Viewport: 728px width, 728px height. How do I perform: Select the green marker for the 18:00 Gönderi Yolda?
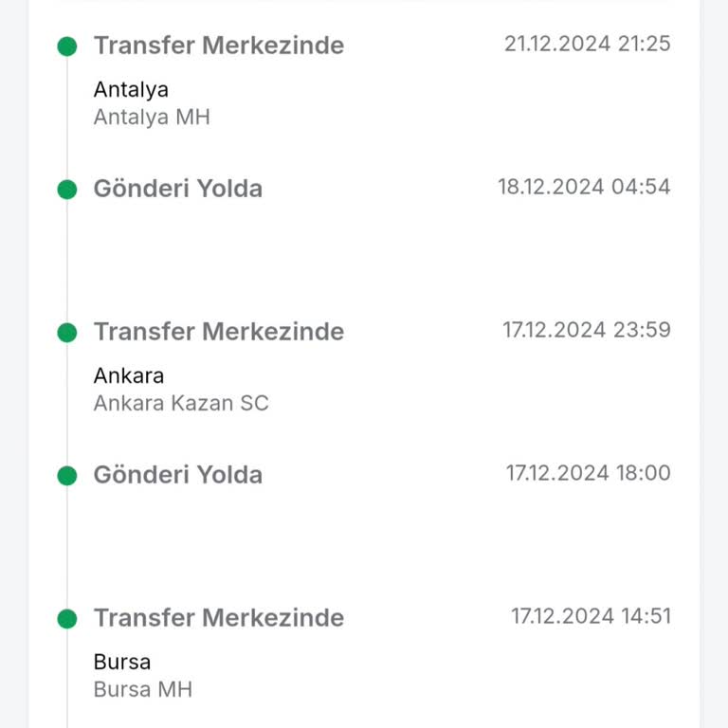click(66, 475)
